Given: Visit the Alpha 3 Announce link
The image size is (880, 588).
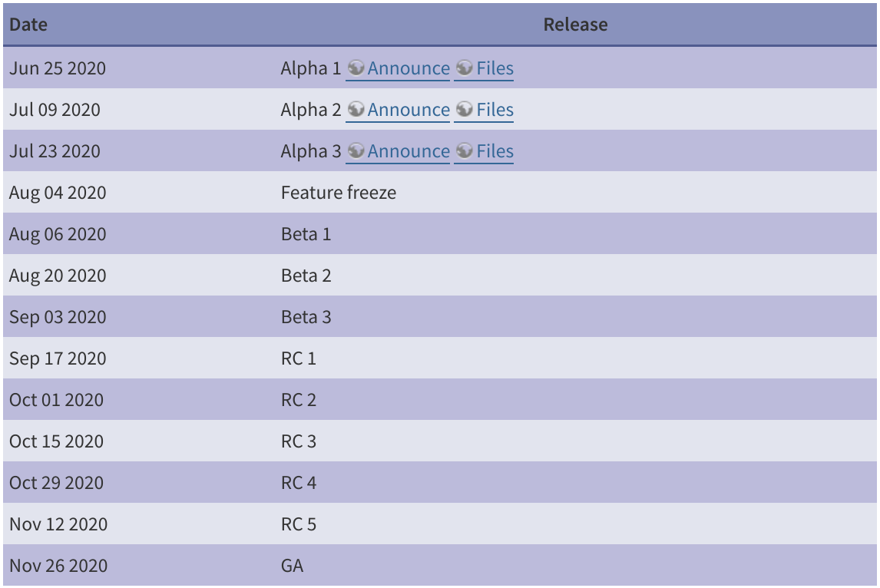Looking at the screenshot, I should [409, 151].
